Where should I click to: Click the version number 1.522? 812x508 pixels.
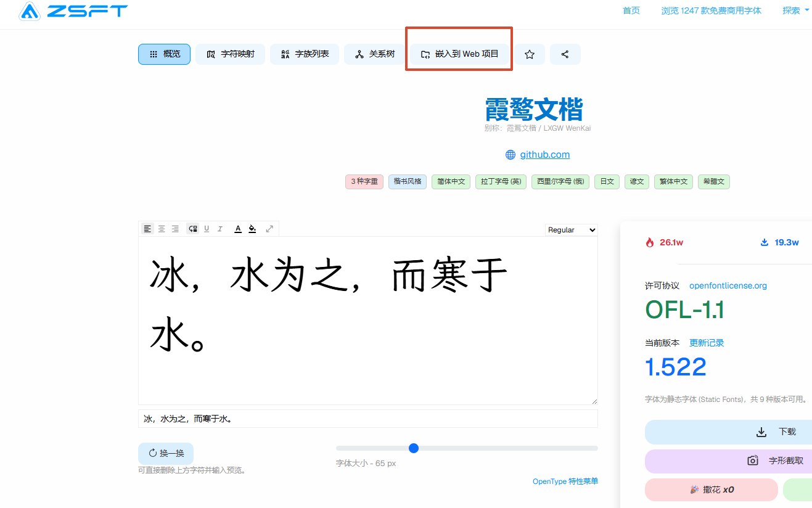(676, 367)
